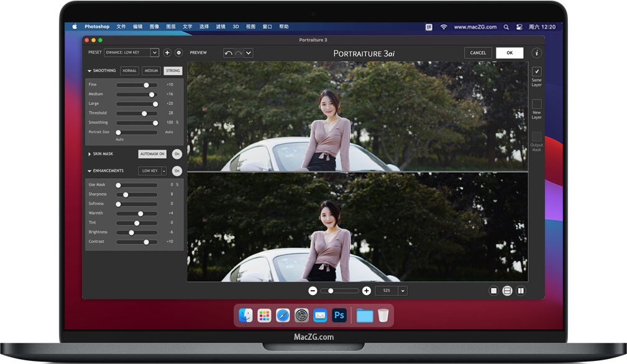This screenshot has height=364, width=627.
Task: Expand the Skin Mask section
Action: click(x=89, y=154)
